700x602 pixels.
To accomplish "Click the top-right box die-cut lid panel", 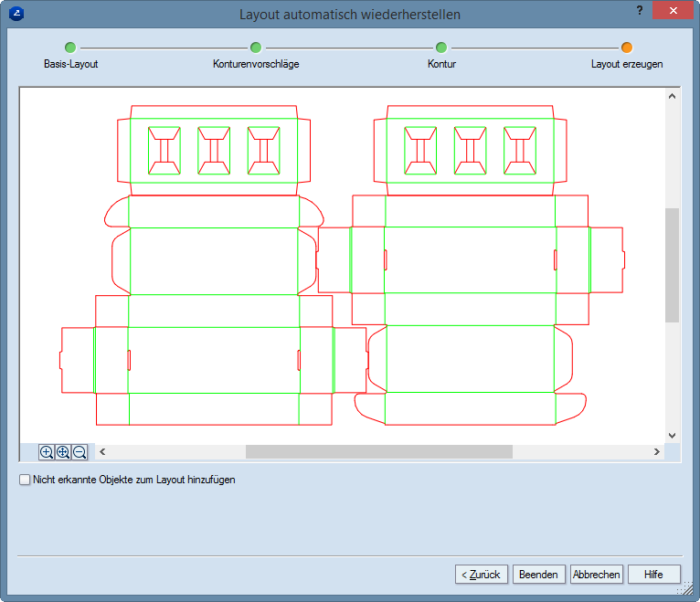I will click(470, 151).
